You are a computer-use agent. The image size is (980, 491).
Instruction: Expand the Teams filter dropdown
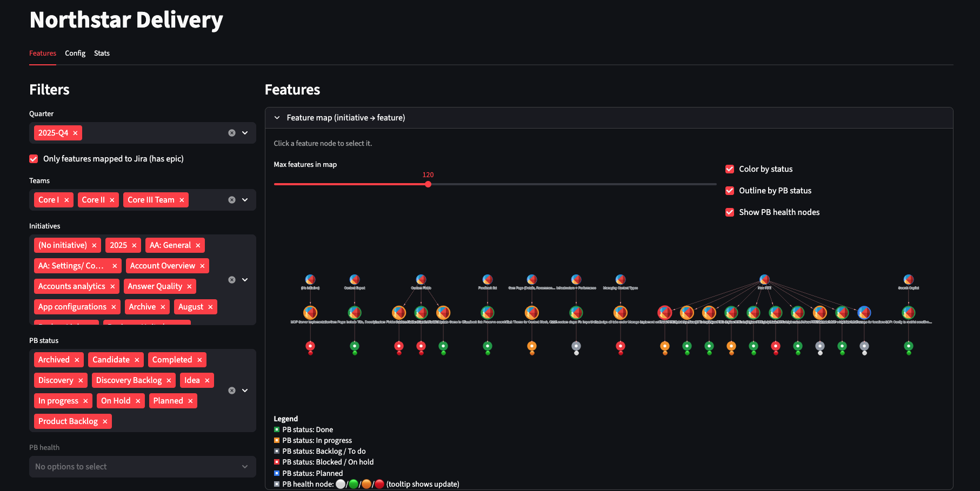[x=245, y=200]
